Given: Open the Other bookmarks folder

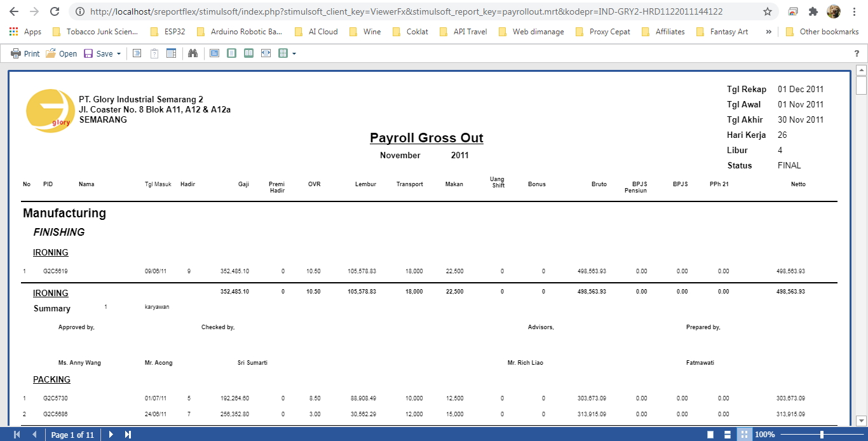Looking at the screenshot, I should (822, 31).
